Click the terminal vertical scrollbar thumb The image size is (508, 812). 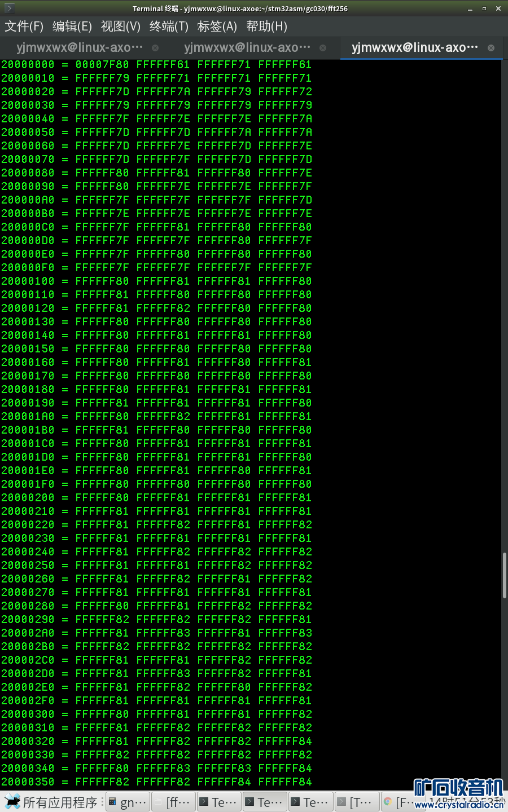(504, 575)
